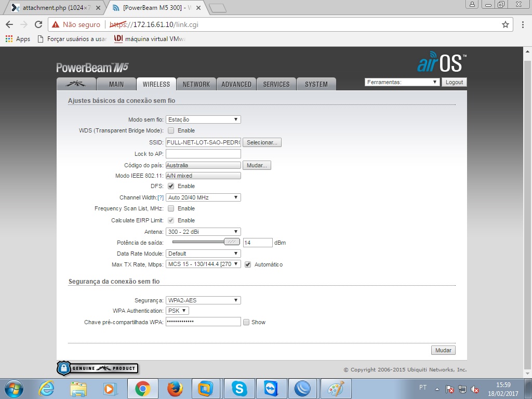Open the Data Rate Module dropdown
This screenshot has height=399, width=532.
click(203, 254)
